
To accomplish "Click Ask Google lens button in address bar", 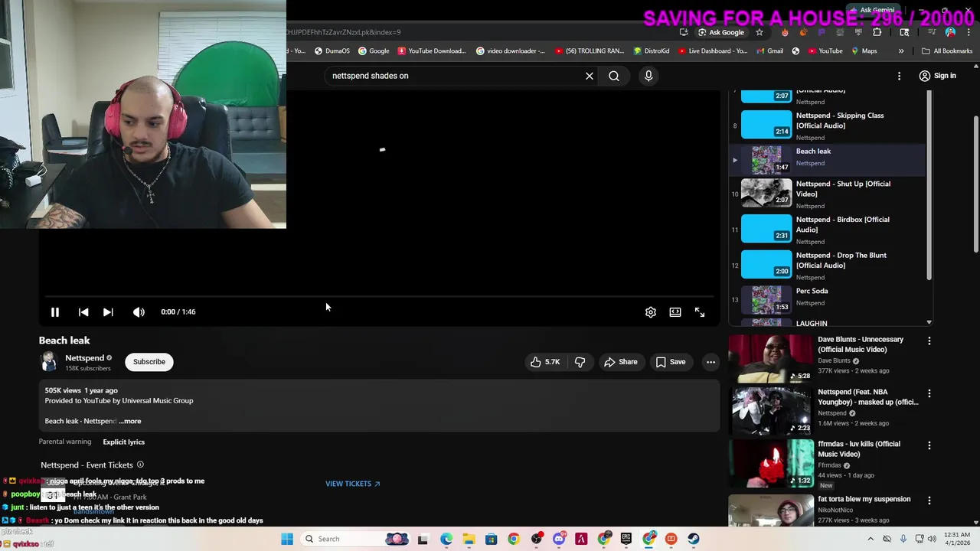I will tap(720, 32).
